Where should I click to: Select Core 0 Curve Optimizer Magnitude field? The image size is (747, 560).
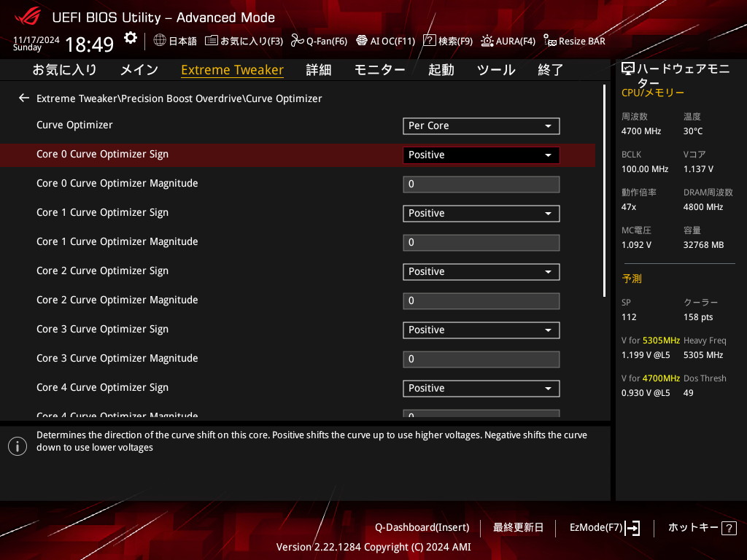point(481,184)
